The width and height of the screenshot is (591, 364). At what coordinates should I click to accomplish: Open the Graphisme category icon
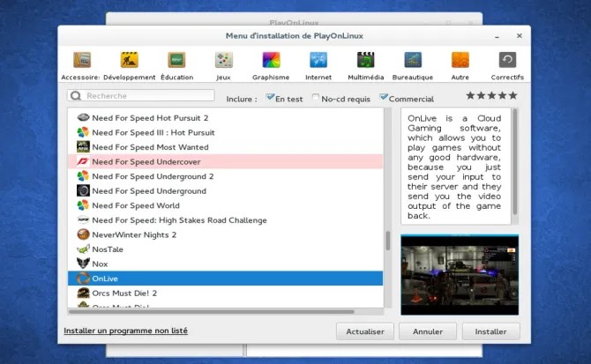271,60
